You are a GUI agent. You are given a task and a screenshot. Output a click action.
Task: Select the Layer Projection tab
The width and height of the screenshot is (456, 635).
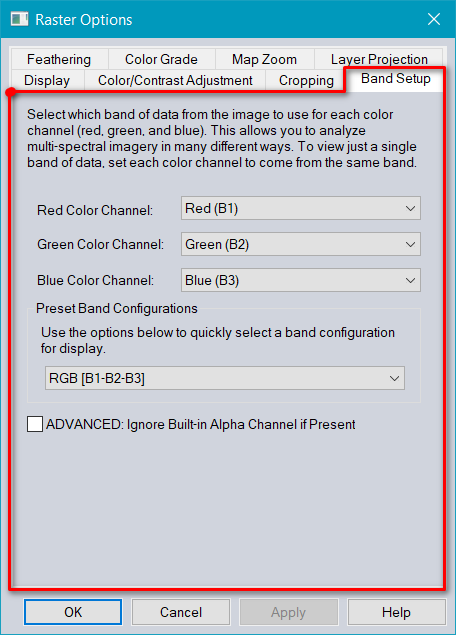[x=379, y=60]
